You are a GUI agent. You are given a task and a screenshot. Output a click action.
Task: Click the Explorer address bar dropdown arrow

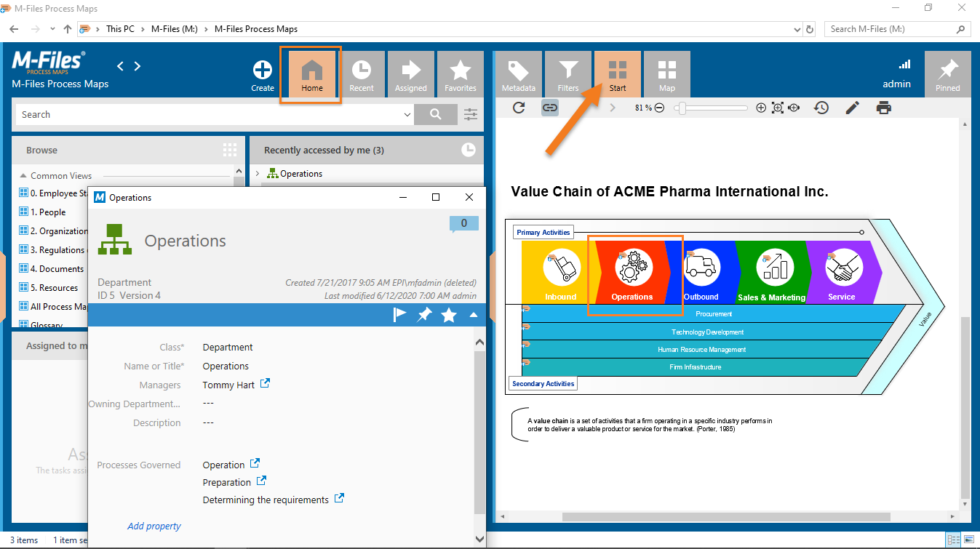[x=797, y=29]
